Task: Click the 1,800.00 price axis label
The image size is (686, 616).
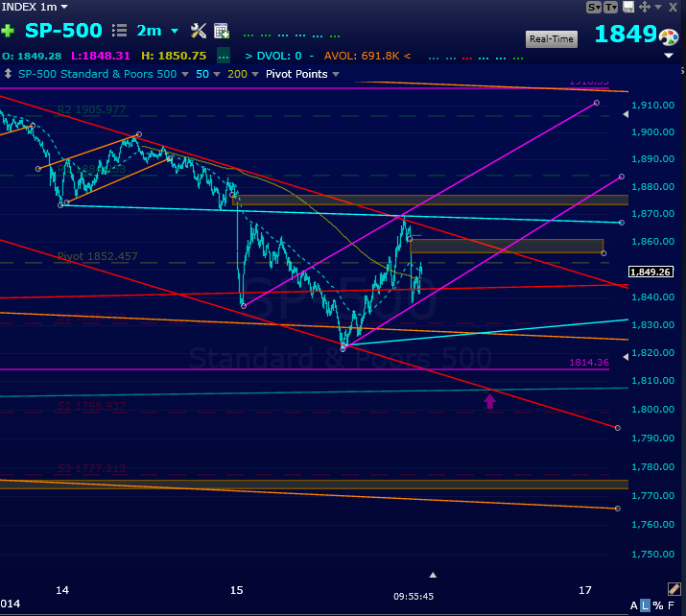Action: point(652,410)
